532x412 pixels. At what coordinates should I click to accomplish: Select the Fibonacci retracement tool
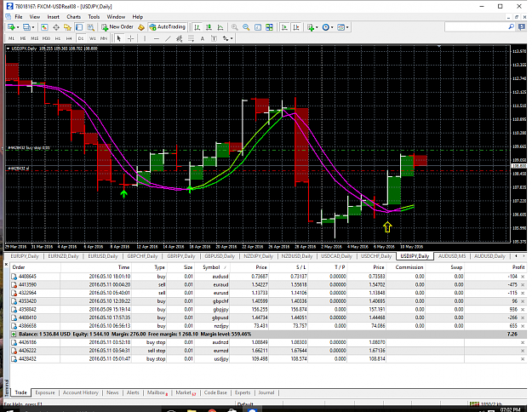coord(191,38)
